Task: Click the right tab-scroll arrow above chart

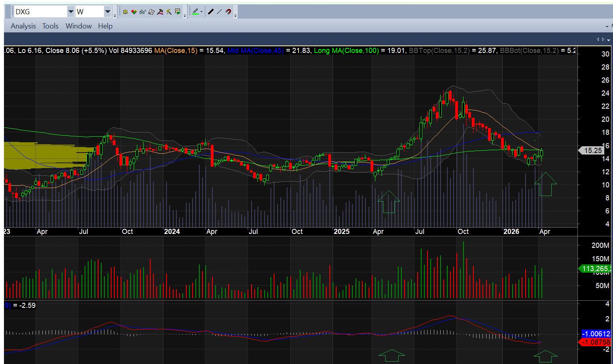Action: click(603, 40)
